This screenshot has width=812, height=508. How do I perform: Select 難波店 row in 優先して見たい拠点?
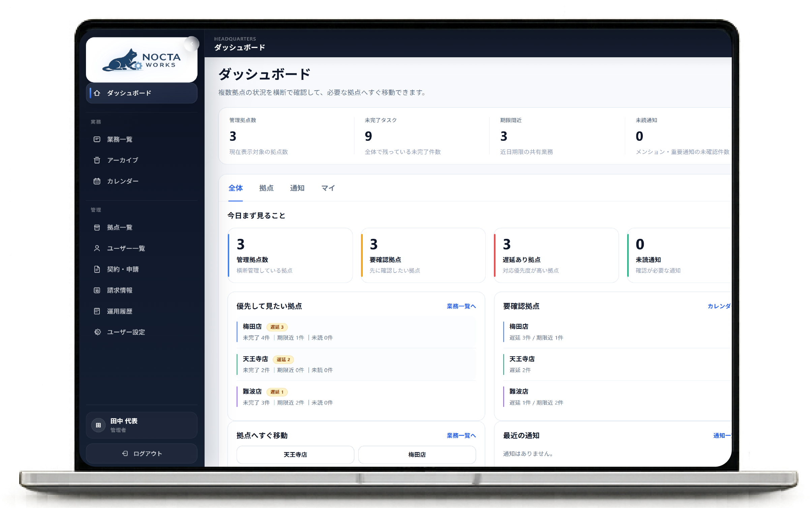click(x=356, y=397)
